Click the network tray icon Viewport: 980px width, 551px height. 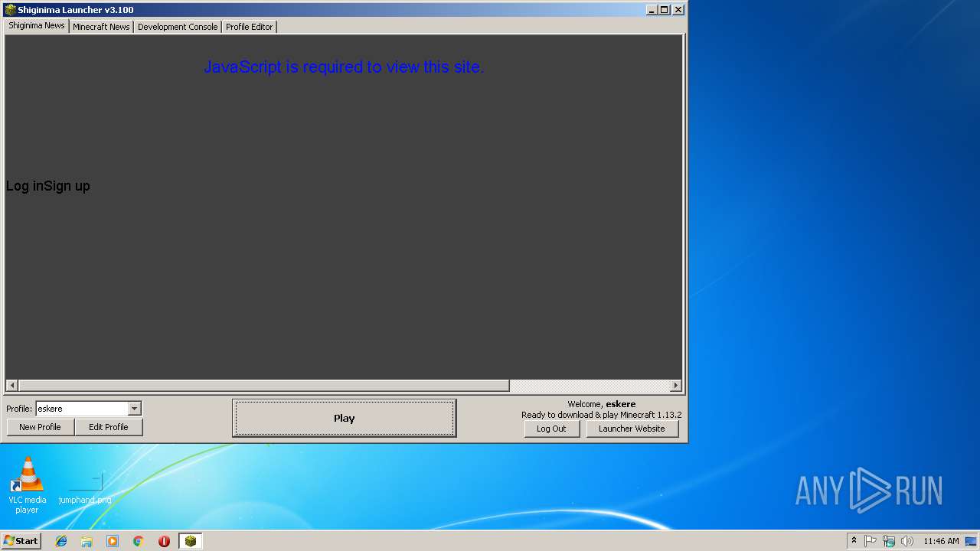pyautogui.click(x=889, y=541)
